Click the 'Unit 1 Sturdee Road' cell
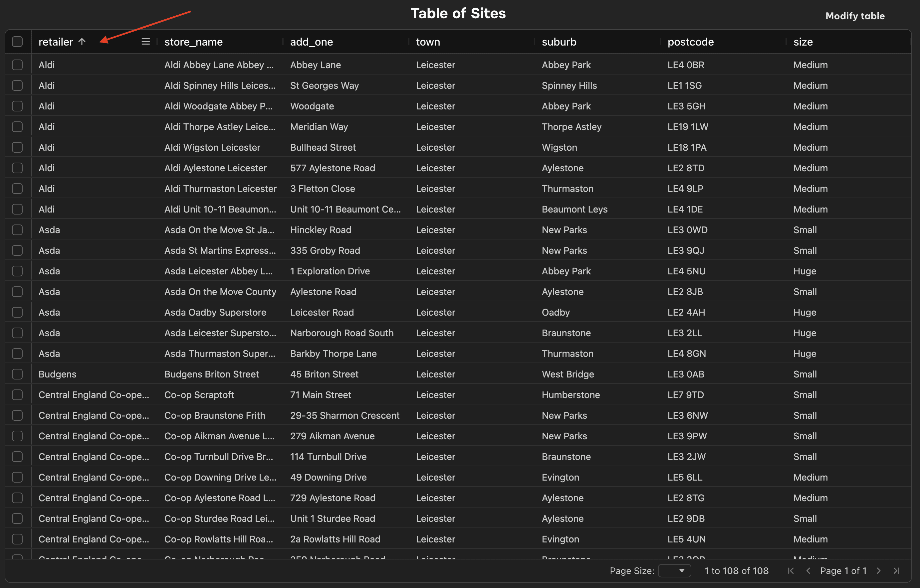The width and height of the screenshot is (920, 588). pos(333,518)
